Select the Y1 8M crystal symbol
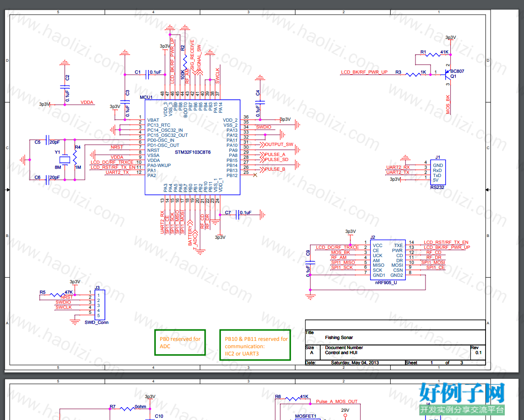Image resolution: width=524 pixels, height=420 pixels. pyautogui.click(x=65, y=160)
